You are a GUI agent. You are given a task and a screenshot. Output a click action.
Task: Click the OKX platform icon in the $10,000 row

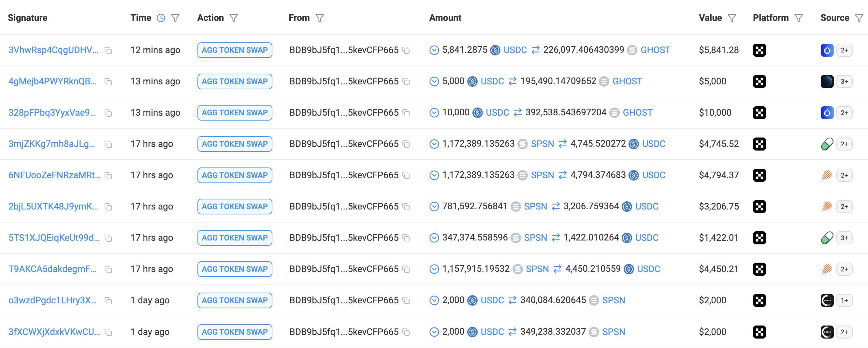pyautogui.click(x=759, y=112)
